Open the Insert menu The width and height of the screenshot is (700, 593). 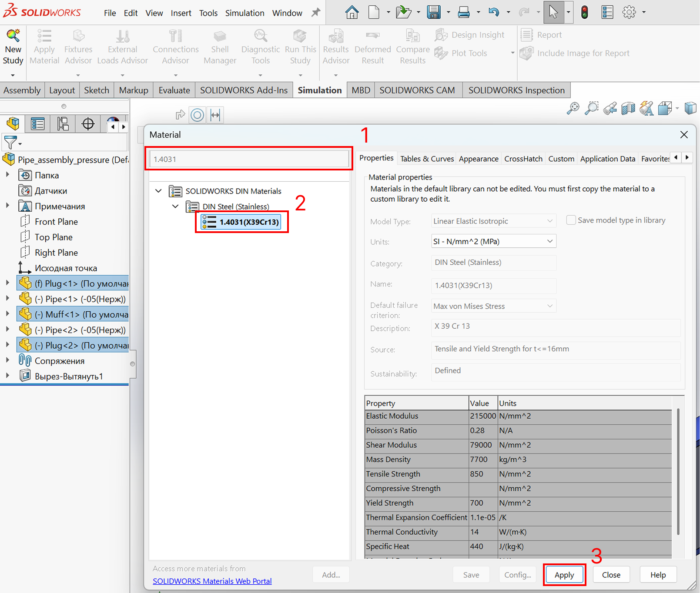(x=181, y=13)
